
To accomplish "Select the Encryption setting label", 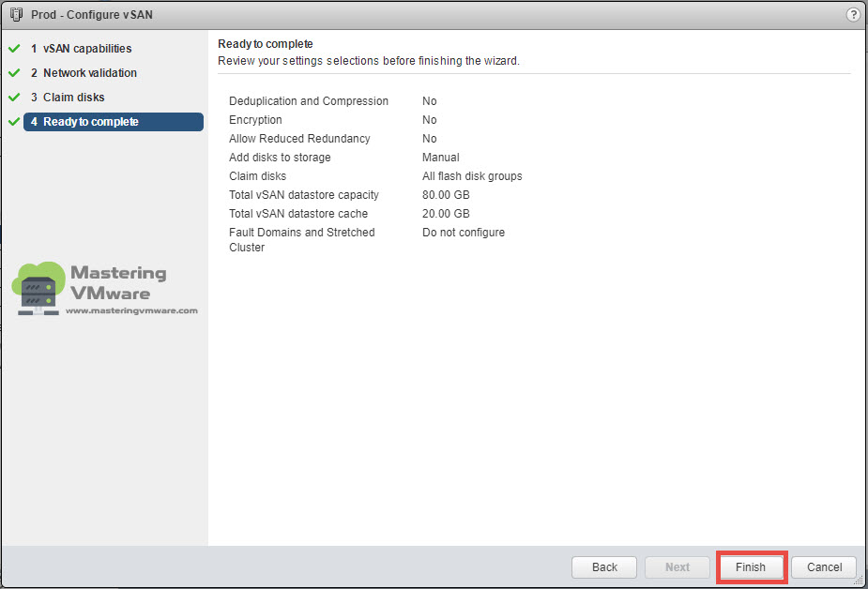I will tap(256, 120).
